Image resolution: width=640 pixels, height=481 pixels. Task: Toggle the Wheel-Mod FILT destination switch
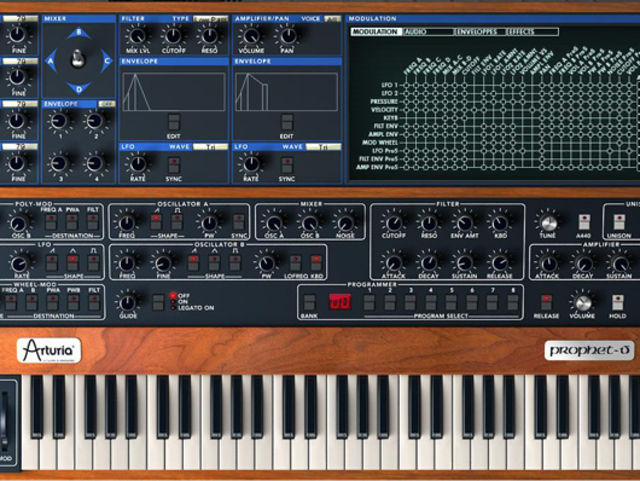(94, 302)
